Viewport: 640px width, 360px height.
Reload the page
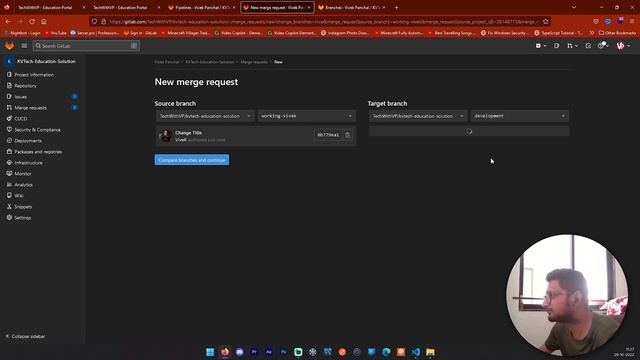[x=32, y=22]
